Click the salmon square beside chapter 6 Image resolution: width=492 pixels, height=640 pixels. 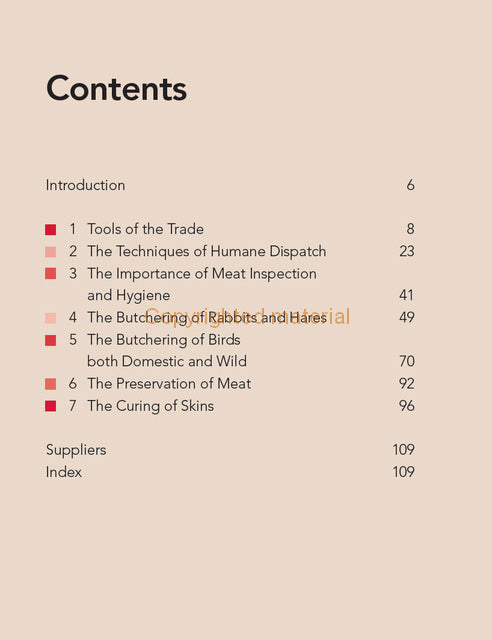pos(51,384)
